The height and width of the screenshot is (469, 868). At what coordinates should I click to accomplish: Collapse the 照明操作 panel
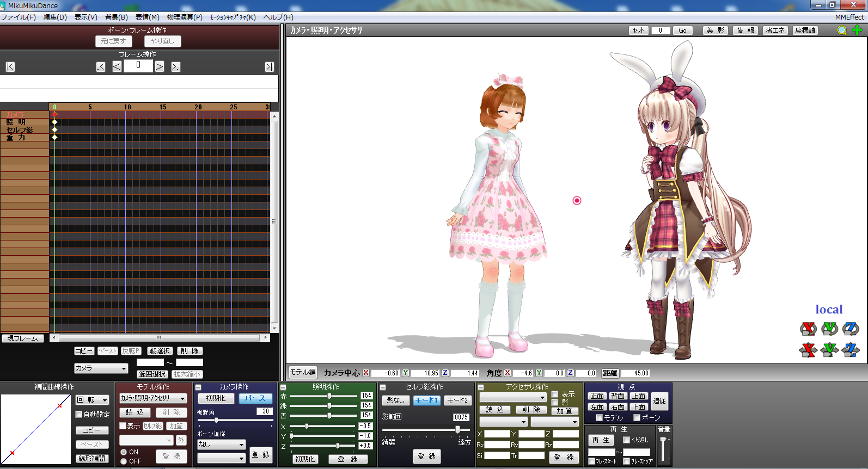pyautogui.click(x=283, y=387)
